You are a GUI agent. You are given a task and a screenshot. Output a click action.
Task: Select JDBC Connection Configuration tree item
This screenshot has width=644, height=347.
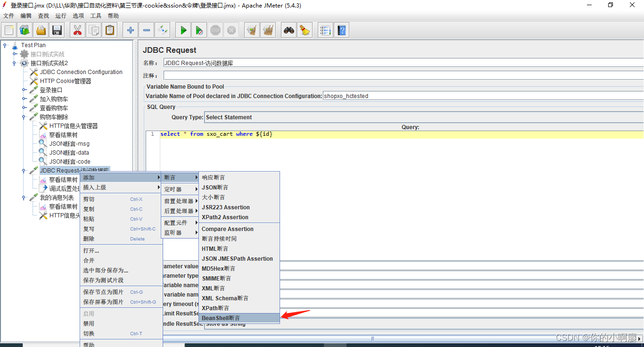click(x=81, y=72)
